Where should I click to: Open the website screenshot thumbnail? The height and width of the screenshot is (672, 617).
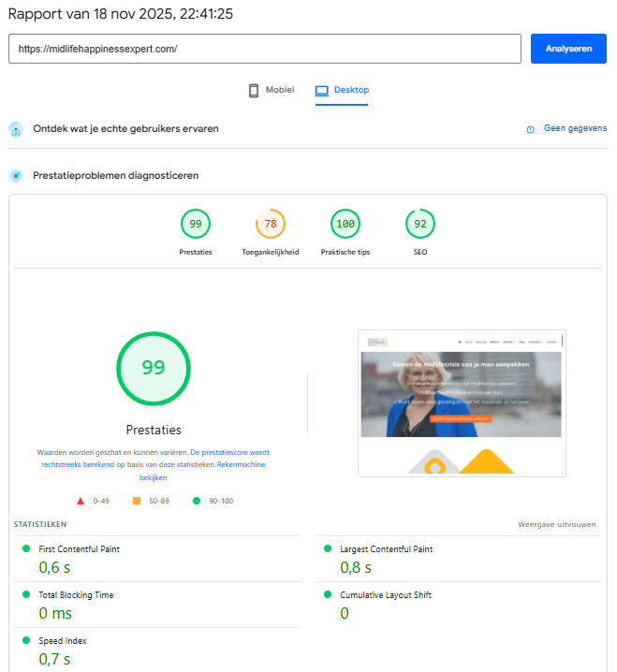[462, 402]
